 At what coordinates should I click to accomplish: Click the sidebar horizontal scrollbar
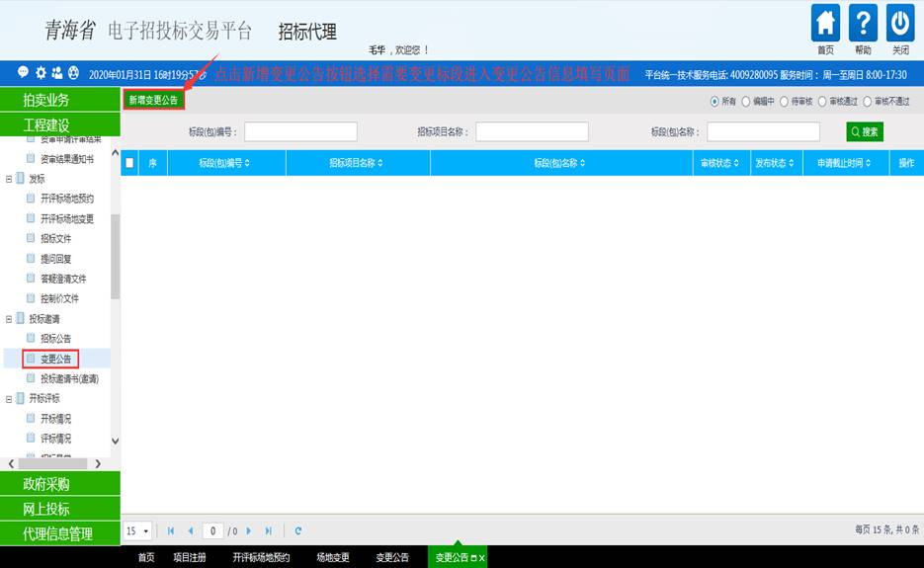tap(61, 463)
